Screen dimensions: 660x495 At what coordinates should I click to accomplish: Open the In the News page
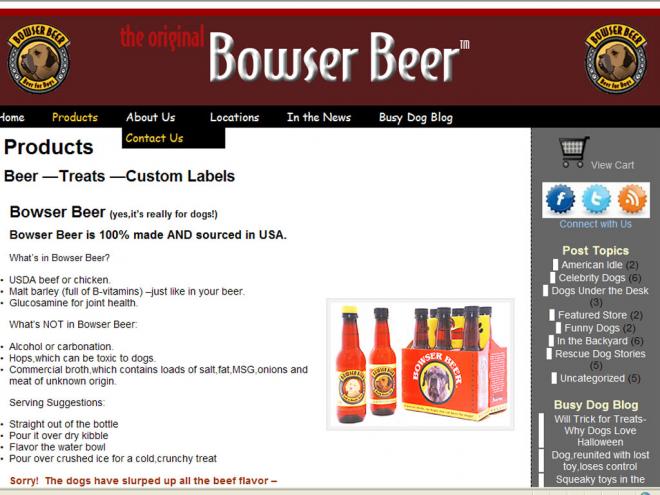click(319, 117)
